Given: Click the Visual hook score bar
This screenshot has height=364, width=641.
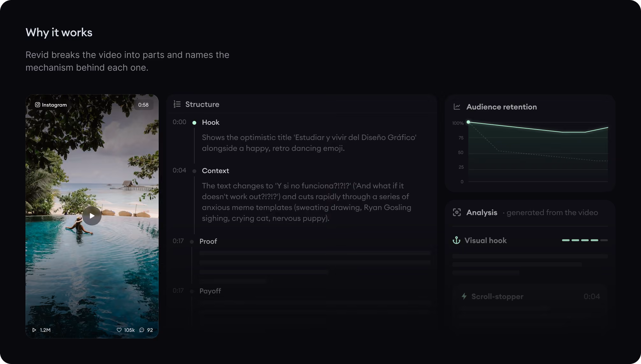Looking at the screenshot, I should (x=585, y=240).
